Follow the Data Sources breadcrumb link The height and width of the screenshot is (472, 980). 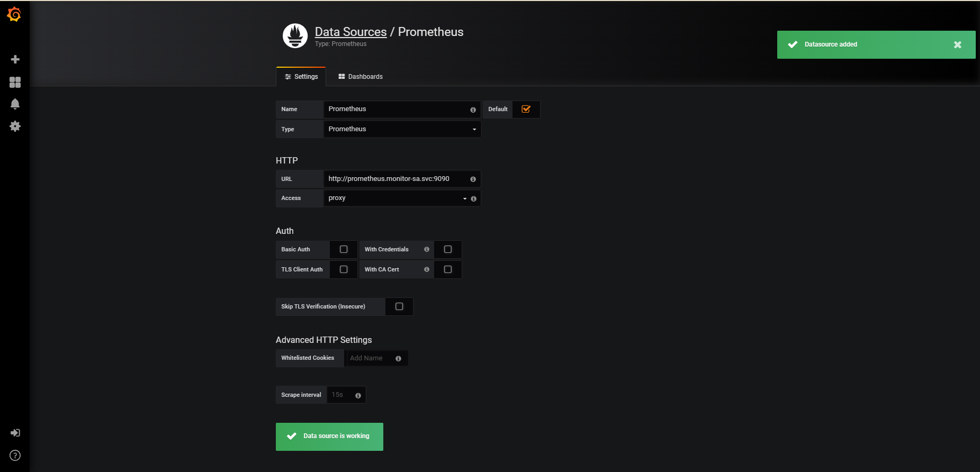coord(350,32)
